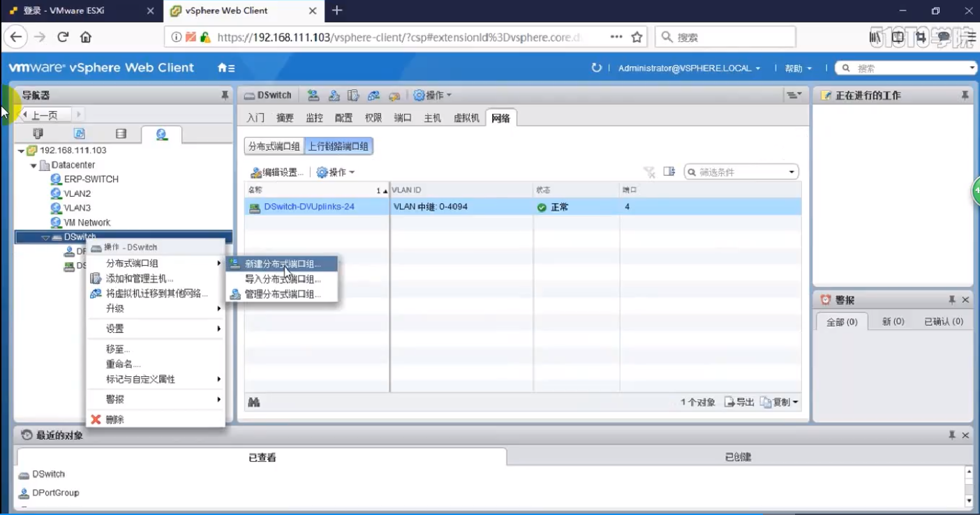The image size is (980, 515).
Task: Select 管理分布式端口组 from submenu
Action: [x=283, y=294]
